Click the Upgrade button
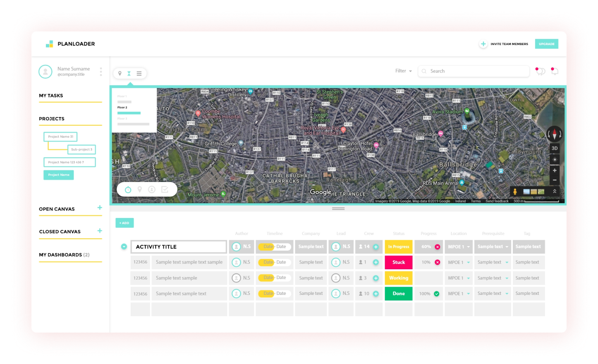Screen dimensions: 598x364 pyautogui.click(x=547, y=44)
